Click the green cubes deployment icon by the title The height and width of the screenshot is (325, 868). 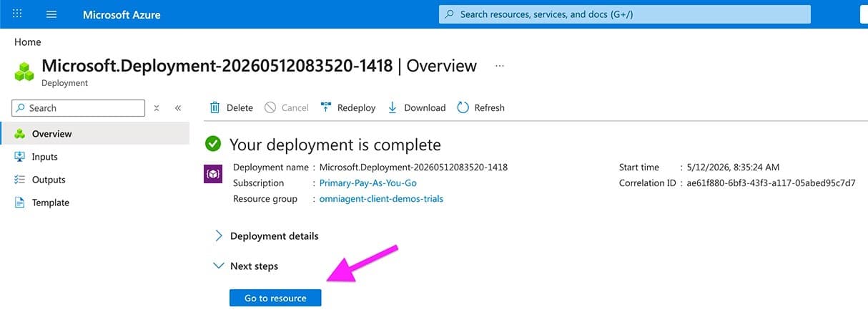(x=24, y=72)
